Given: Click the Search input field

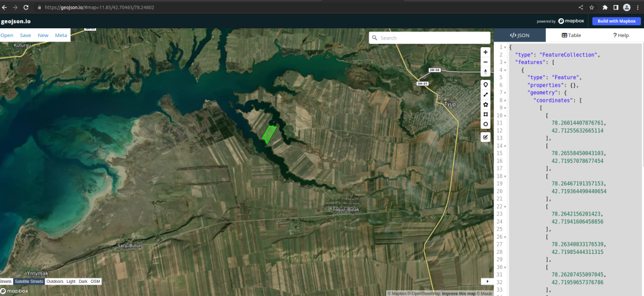Looking at the screenshot, I should (430, 38).
